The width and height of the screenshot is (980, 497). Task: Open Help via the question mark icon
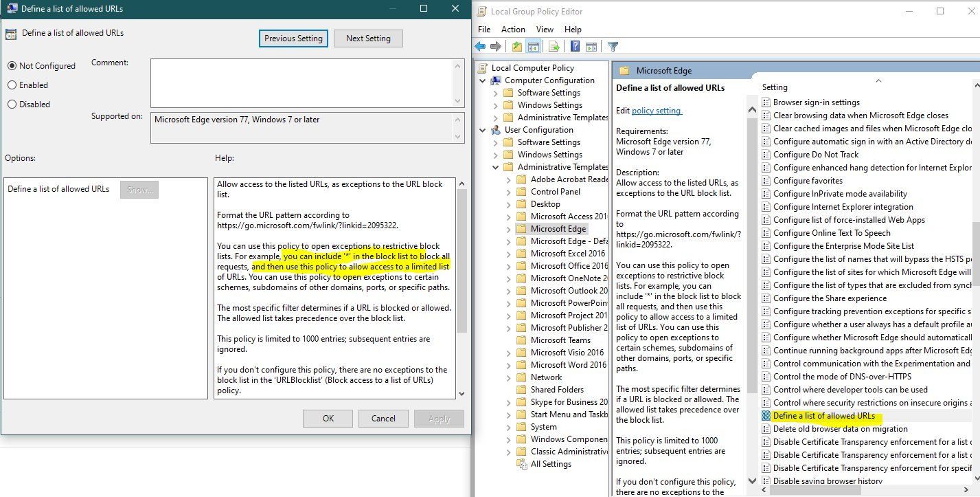tap(575, 47)
